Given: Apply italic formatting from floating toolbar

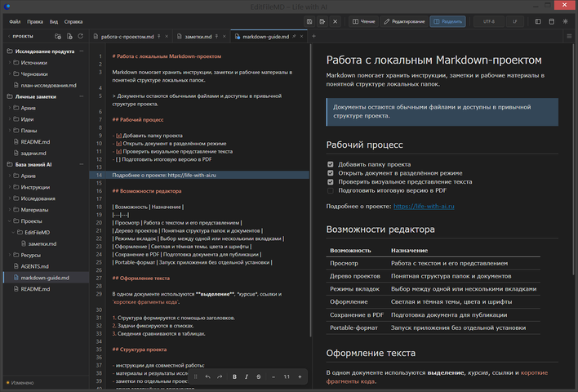Looking at the screenshot, I should coord(247,376).
